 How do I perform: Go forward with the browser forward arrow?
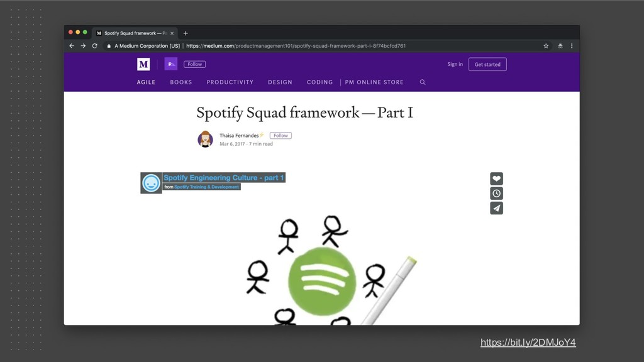pos(83,46)
